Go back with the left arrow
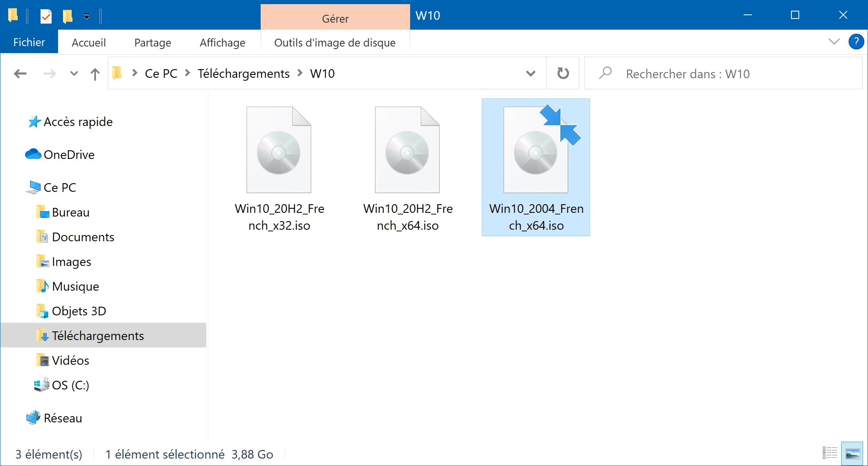The height and width of the screenshot is (466, 868). click(x=20, y=74)
